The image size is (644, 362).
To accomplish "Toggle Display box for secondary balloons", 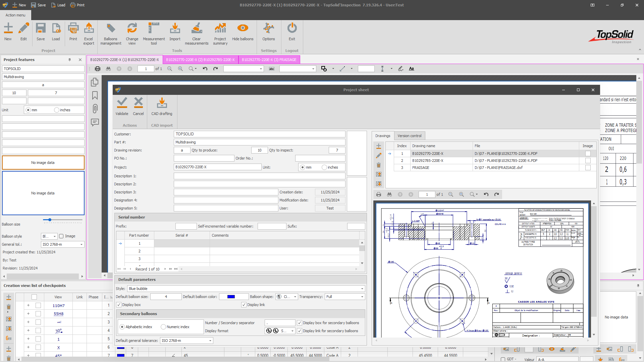I will click(x=300, y=323).
